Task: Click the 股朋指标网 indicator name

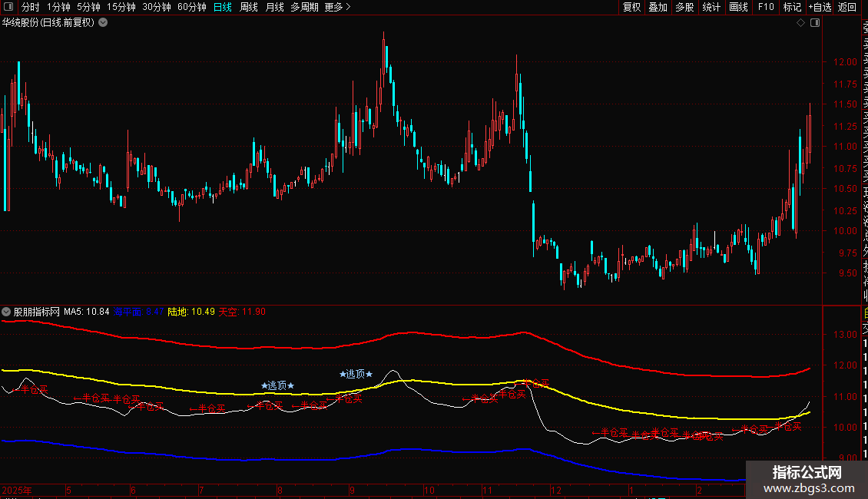Action: [x=37, y=312]
